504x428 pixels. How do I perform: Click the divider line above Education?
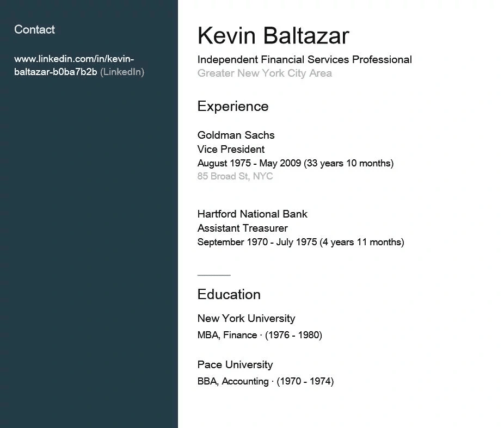pos(214,275)
